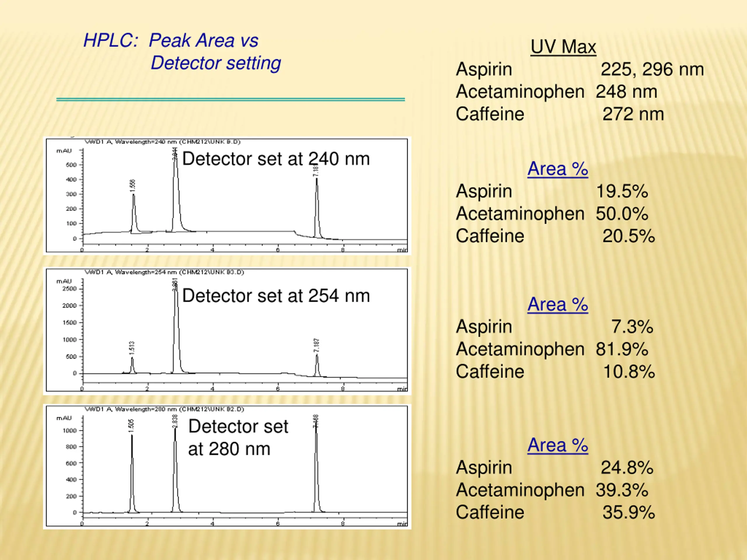The width and height of the screenshot is (747, 560).
Task: Click Aspirin 225, 296 nm line
Action: click(x=580, y=69)
